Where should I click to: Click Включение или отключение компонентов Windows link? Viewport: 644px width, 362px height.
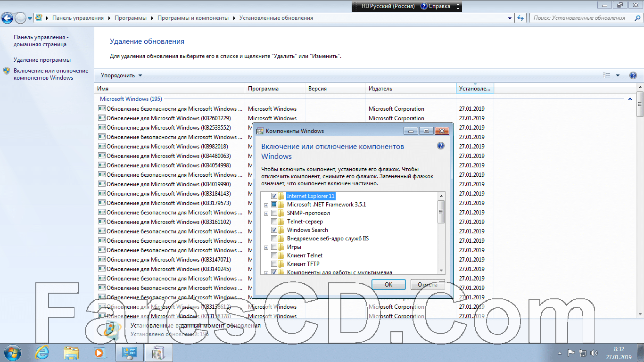(x=51, y=74)
